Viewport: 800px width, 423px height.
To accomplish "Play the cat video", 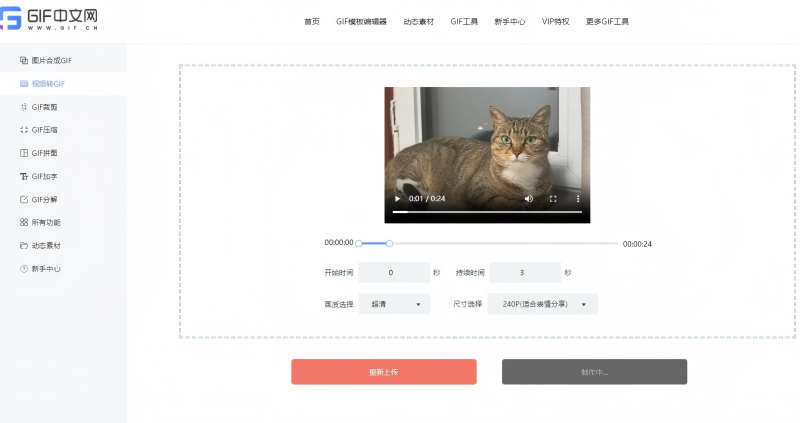I will tap(397, 198).
